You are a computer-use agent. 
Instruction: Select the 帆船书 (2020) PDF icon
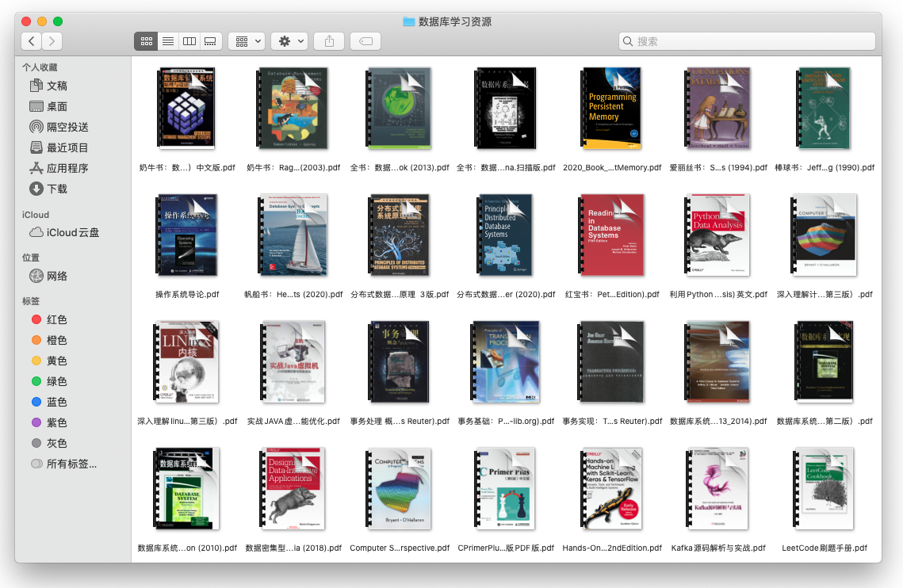coord(293,235)
